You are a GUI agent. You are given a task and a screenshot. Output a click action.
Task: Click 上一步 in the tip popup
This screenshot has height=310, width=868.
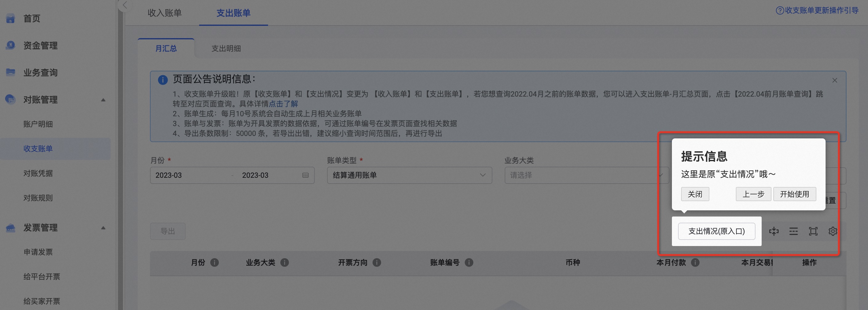coord(753,194)
